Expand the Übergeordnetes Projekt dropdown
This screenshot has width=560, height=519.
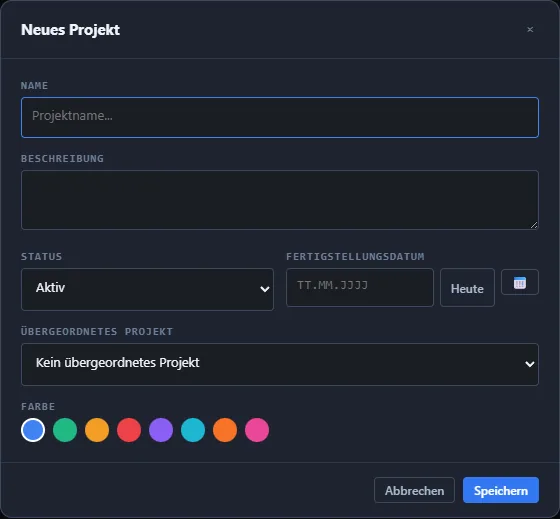pos(280,364)
